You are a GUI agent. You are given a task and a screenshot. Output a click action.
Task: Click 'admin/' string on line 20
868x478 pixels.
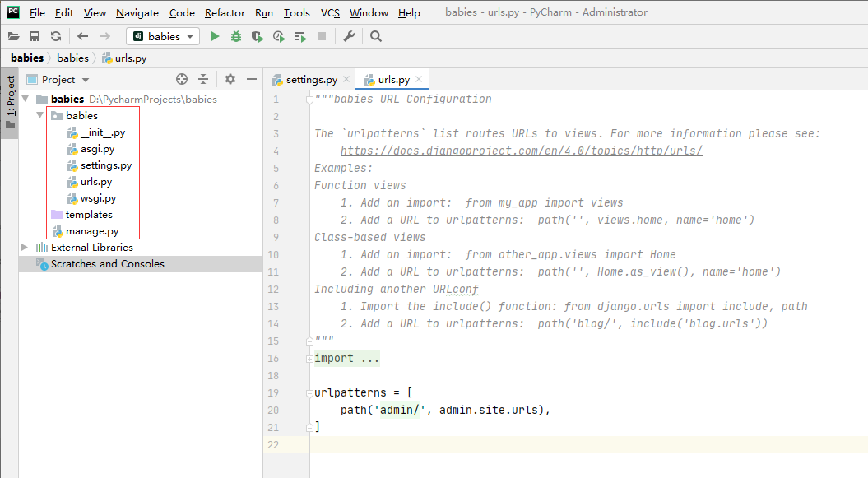click(x=400, y=410)
